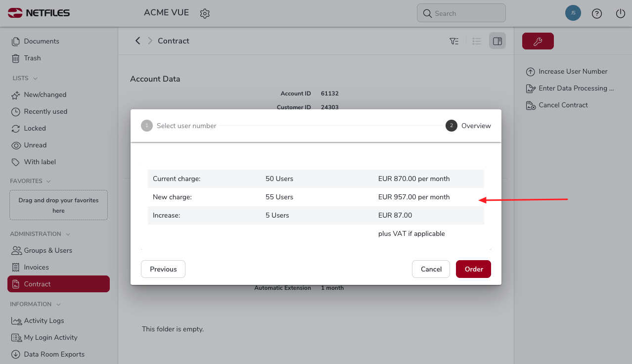Open Invoices in the sidebar
The width and height of the screenshot is (632, 364).
tap(36, 267)
